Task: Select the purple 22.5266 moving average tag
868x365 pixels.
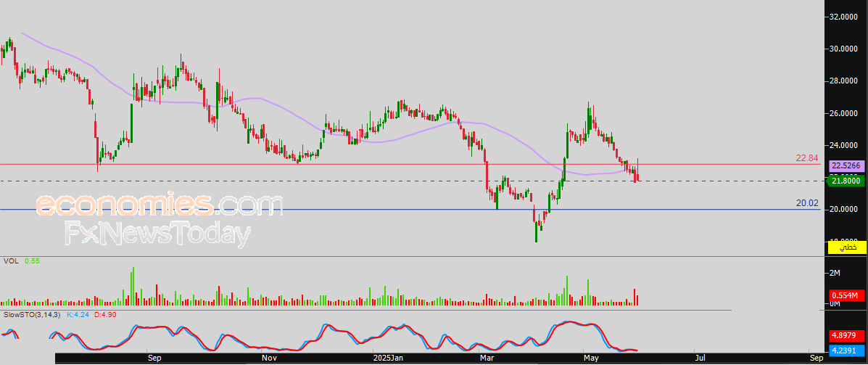Action: point(846,165)
